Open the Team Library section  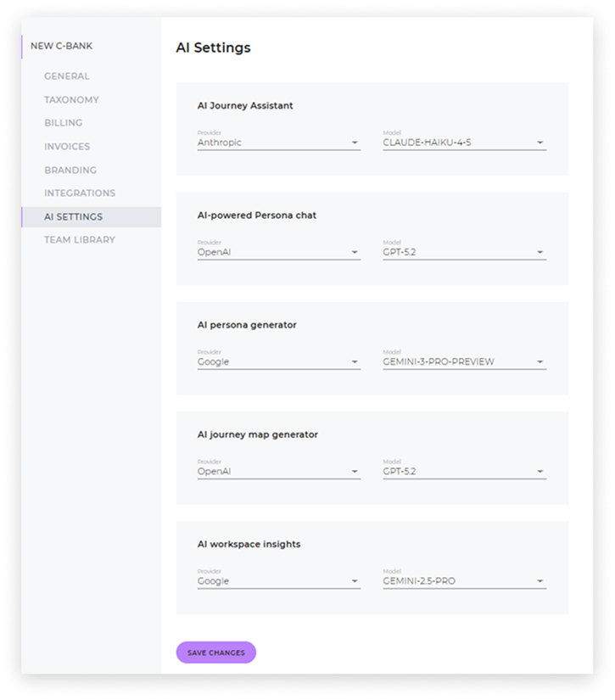click(80, 240)
